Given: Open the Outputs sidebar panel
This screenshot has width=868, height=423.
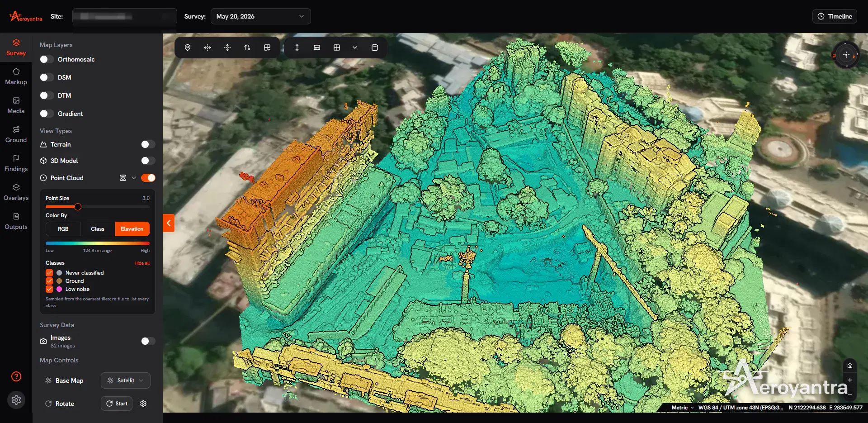Looking at the screenshot, I should tap(16, 221).
